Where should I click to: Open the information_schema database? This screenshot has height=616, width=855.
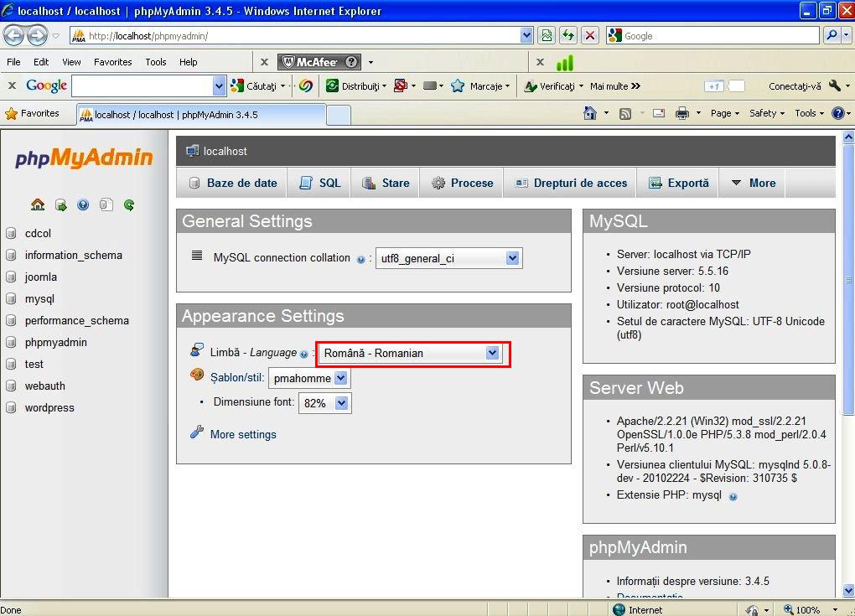point(74,255)
